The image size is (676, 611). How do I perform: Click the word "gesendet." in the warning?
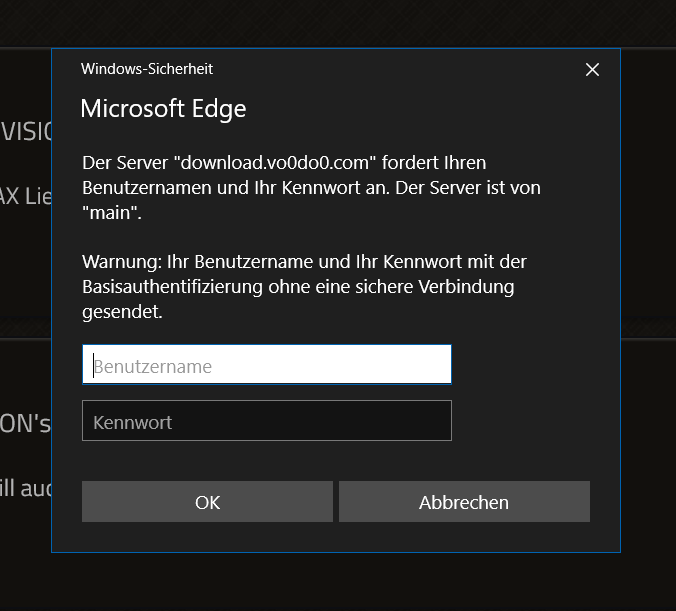pos(122,312)
